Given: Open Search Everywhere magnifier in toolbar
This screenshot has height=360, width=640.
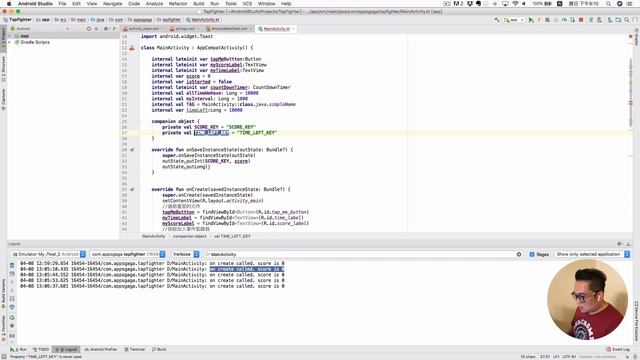Looking at the screenshot, I should 627,20.
